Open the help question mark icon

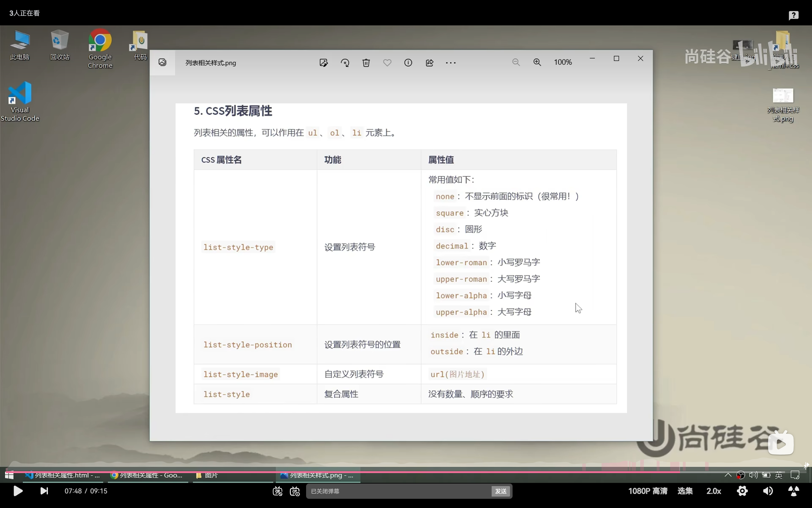[794, 15]
